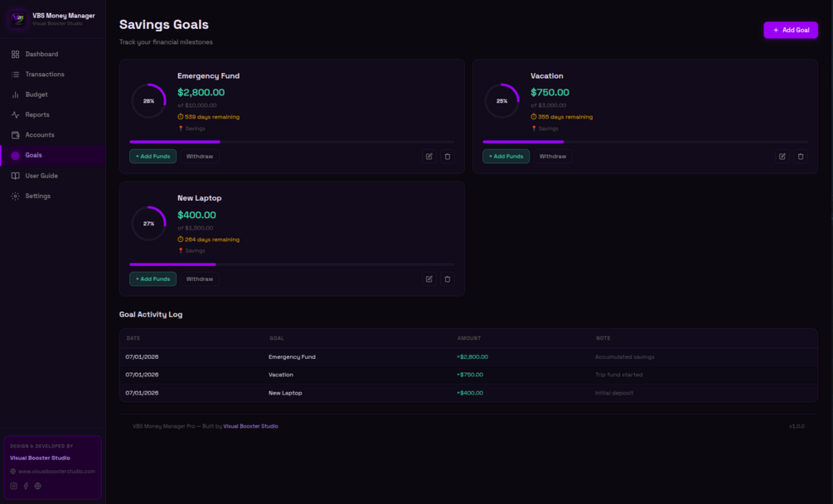
Task: Click the +$750.00 amount in the activity log
Action: 470,375
